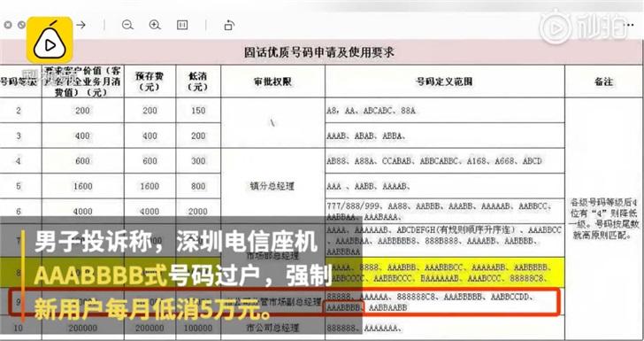The image size is (644, 341).
Task: Click the 审批权限 column header
Action: pyautogui.click(x=272, y=81)
